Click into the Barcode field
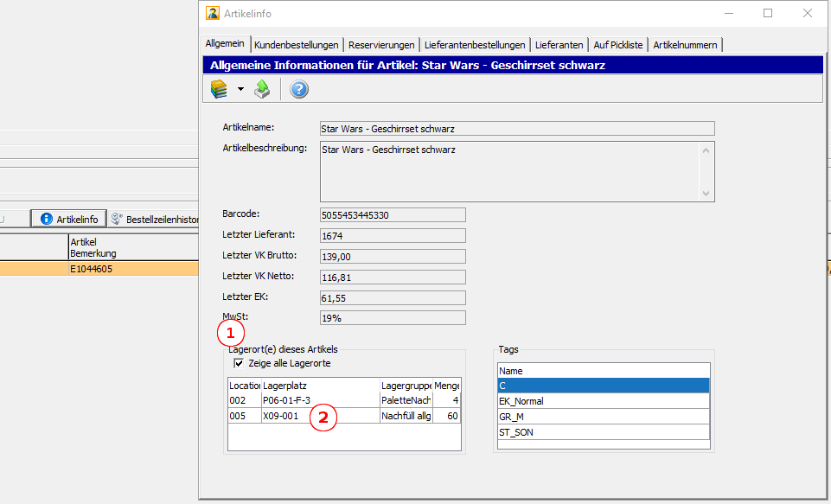Screen dimensions: 831x504 pos(392,215)
